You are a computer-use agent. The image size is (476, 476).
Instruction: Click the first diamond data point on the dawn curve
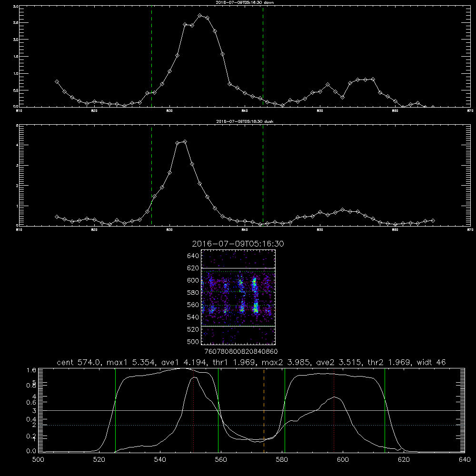tap(57, 82)
